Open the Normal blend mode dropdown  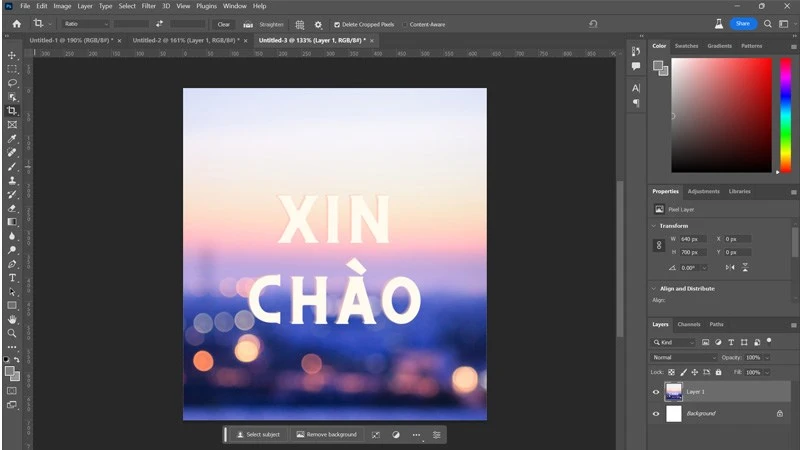(683, 358)
